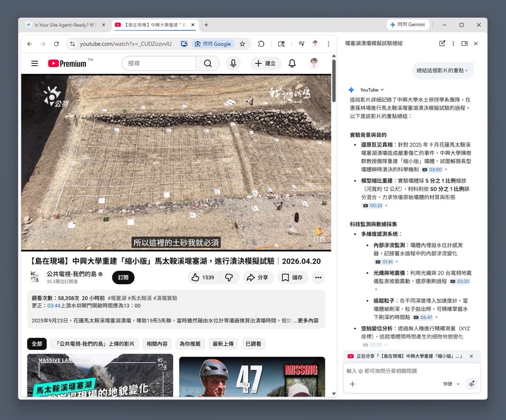Toggle the 訂閱 subscribe button

(123, 278)
